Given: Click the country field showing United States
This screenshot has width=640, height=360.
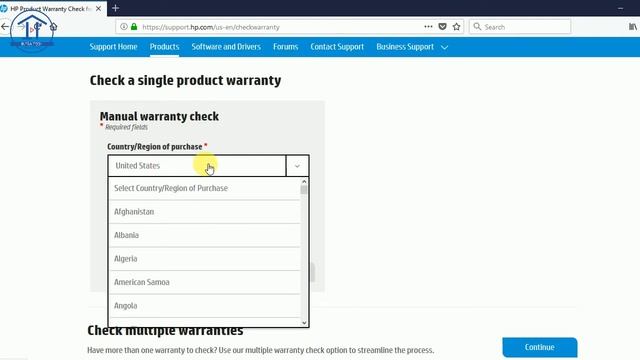Looking at the screenshot, I should point(197,166).
